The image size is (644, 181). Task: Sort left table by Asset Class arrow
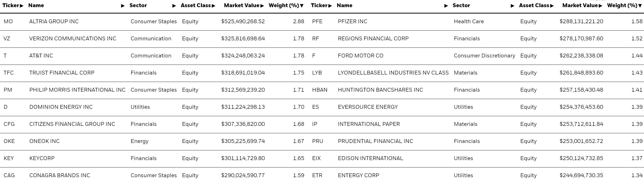(213, 6)
